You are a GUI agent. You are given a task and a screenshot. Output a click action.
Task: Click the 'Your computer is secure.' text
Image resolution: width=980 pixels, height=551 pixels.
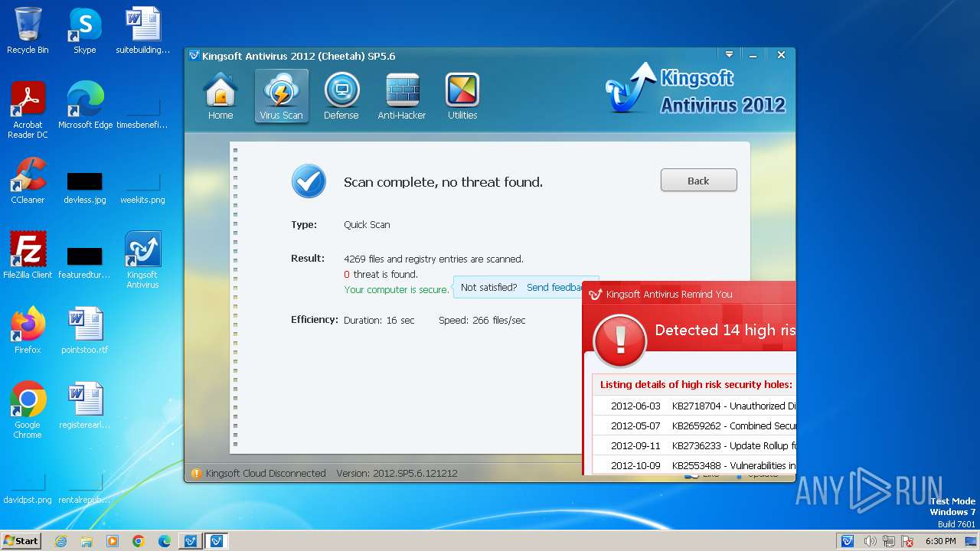pos(397,290)
